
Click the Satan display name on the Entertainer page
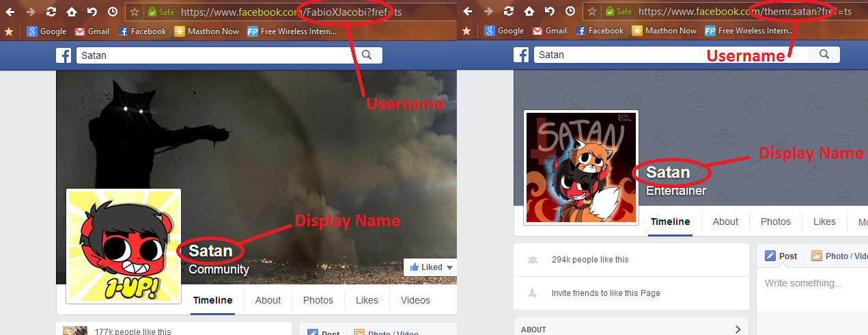point(668,172)
